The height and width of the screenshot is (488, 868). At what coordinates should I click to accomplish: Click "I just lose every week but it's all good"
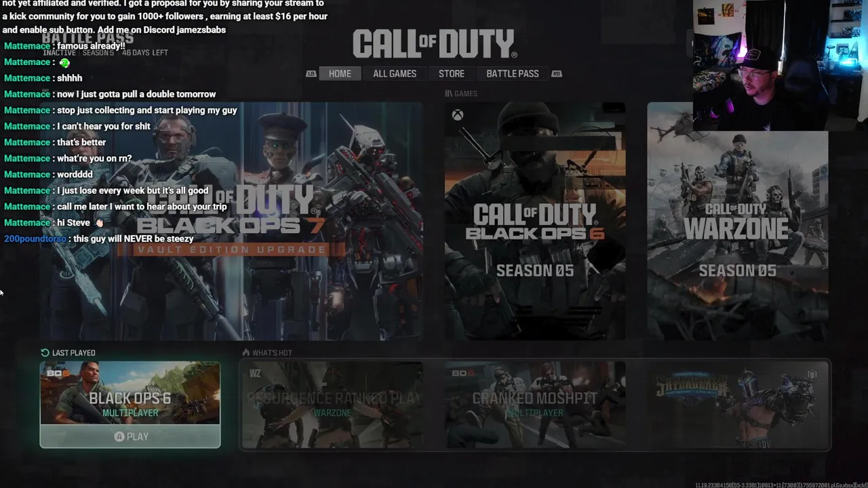133,190
